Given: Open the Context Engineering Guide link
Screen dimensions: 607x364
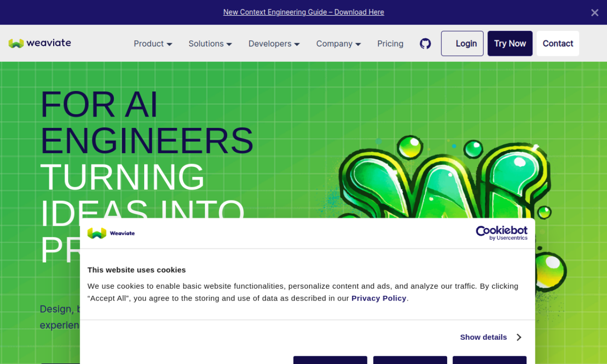Looking at the screenshot, I should (x=303, y=12).
